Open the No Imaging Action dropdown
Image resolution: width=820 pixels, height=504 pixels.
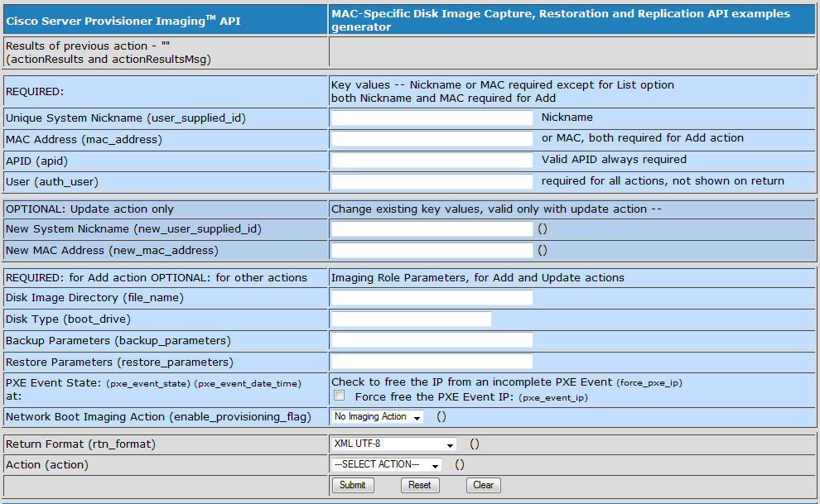[378, 417]
